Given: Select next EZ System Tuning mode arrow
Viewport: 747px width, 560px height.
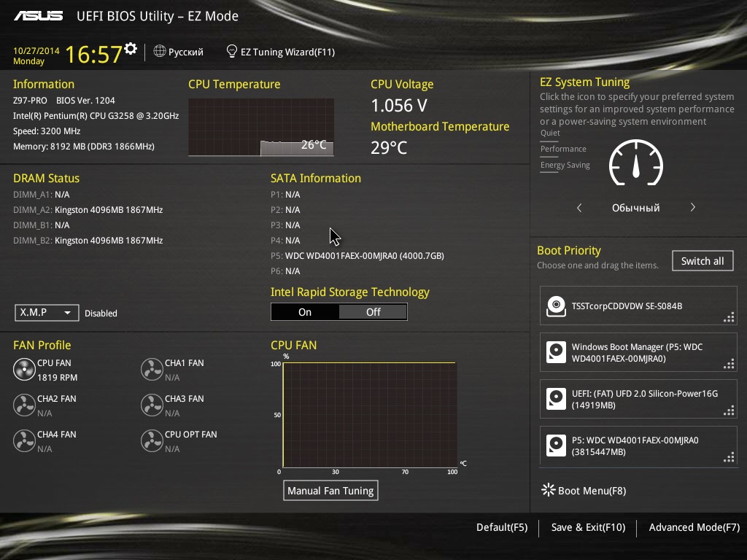Looking at the screenshot, I should pos(693,207).
